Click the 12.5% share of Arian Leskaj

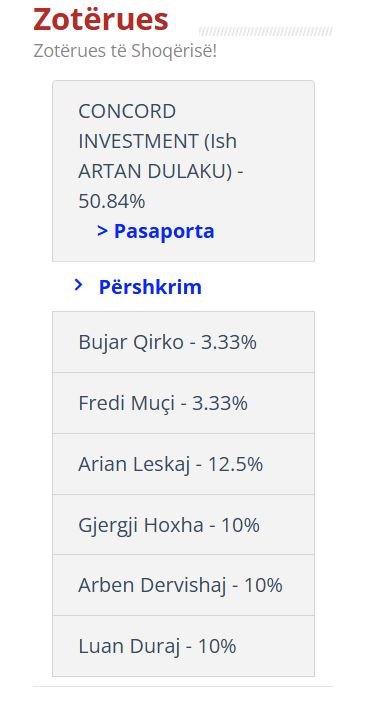coord(235,464)
